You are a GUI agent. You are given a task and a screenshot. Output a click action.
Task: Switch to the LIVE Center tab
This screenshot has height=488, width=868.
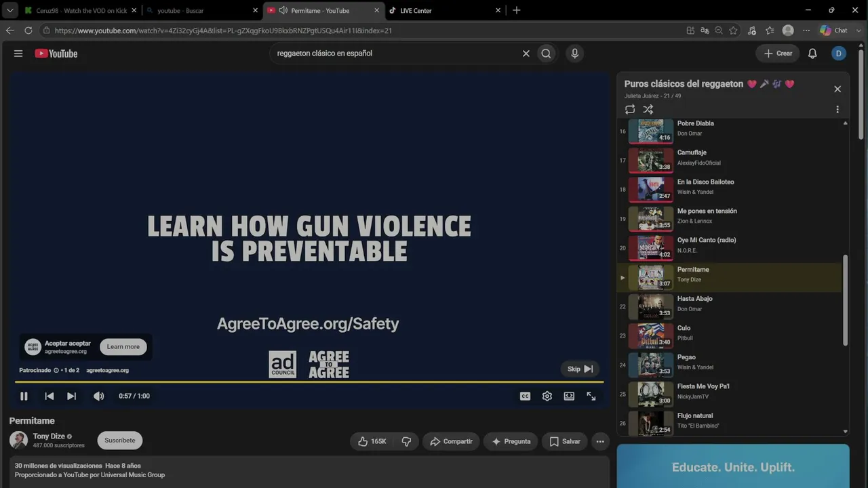(445, 11)
